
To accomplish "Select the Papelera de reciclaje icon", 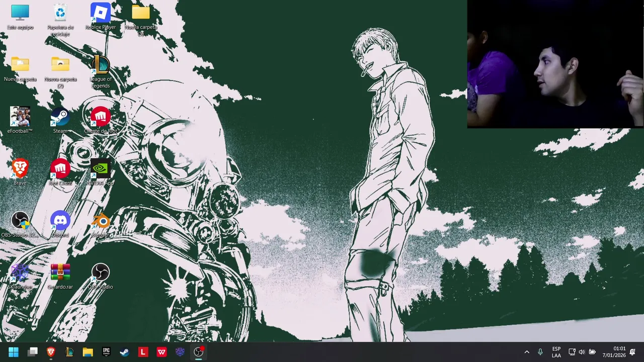I will click(x=60, y=20).
